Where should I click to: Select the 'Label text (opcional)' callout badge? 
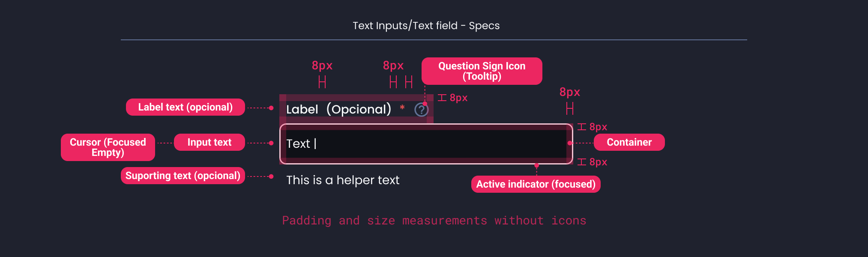pos(186,107)
